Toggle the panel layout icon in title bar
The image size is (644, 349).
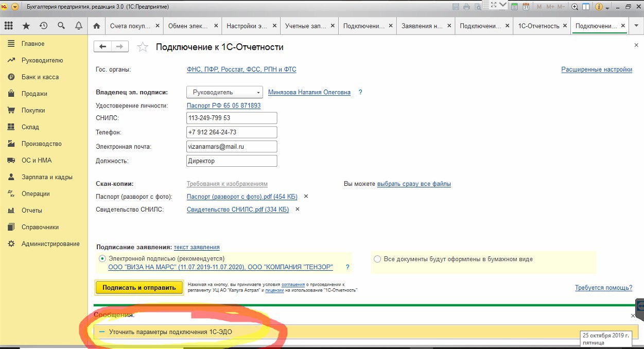586,7
